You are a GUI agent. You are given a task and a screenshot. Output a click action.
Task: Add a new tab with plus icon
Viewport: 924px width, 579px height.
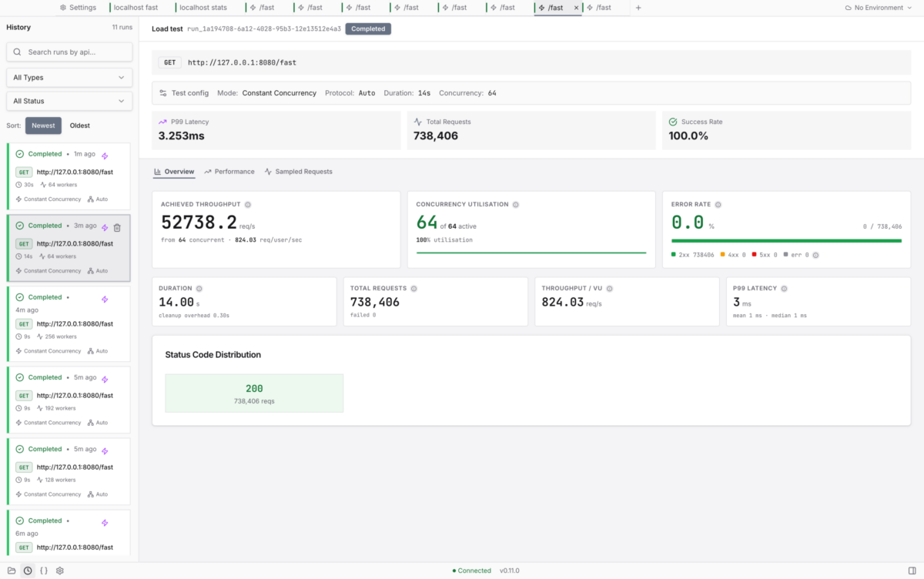[x=638, y=8]
